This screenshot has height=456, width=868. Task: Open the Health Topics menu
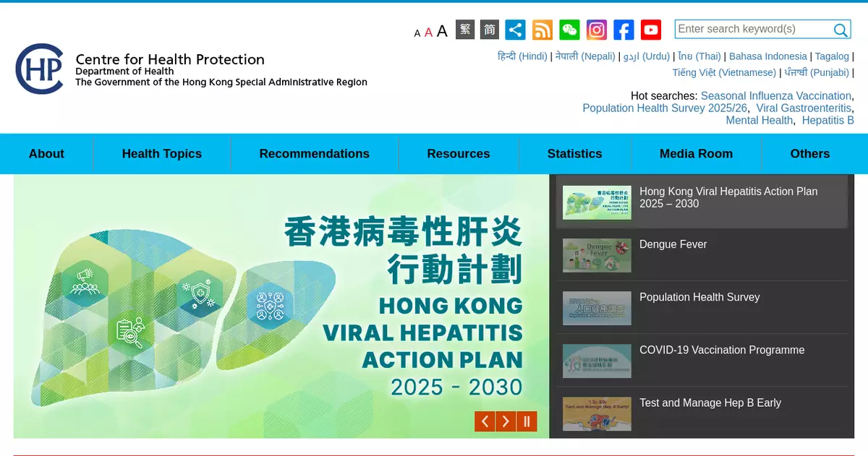162,154
